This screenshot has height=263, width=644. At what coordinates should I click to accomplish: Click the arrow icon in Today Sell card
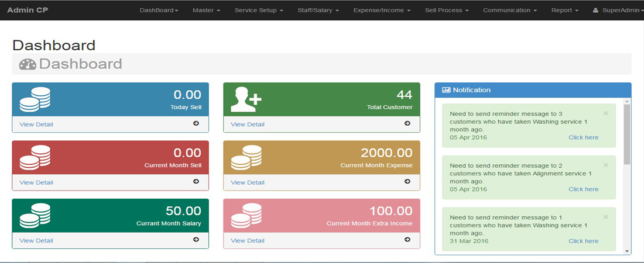point(196,123)
